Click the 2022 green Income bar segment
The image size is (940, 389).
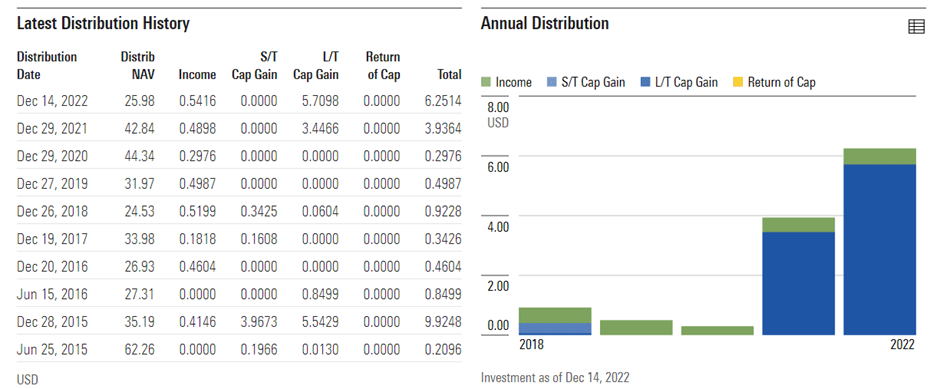(879, 156)
